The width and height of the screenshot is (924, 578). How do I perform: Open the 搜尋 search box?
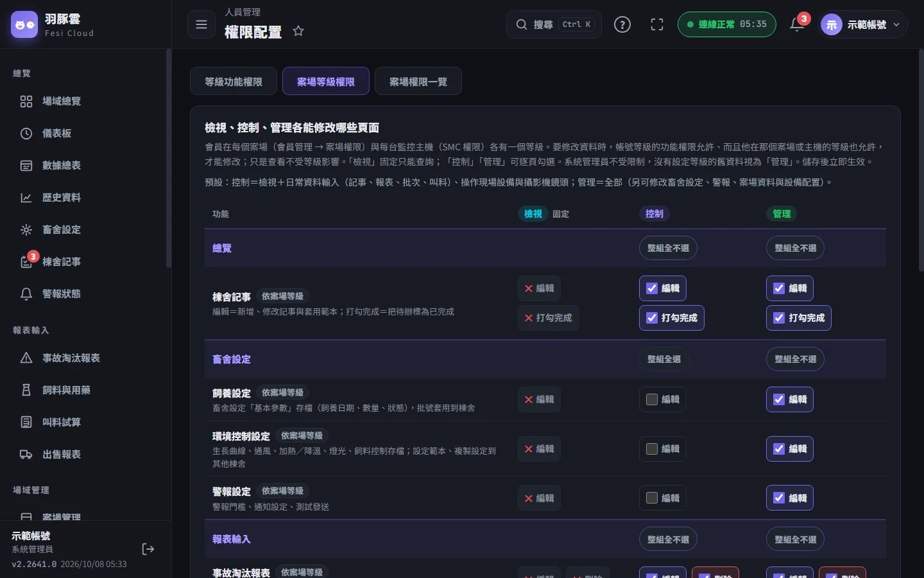pos(554,24)
